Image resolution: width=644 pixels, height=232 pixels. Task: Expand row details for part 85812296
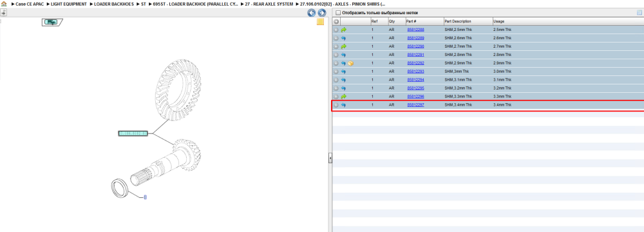point(336,97)
